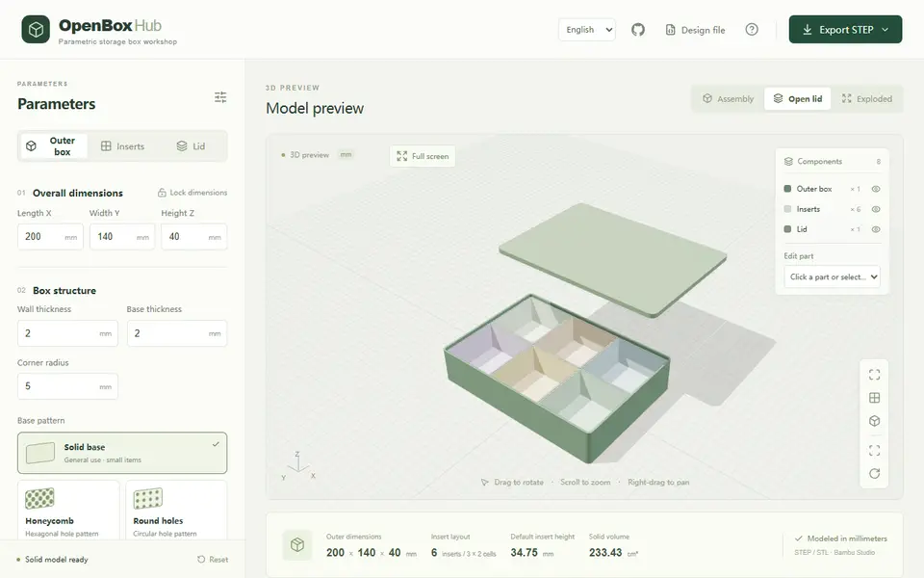Click the Inserts color swatch
This screenshot has width=924, height=578.
click(787, 209)
